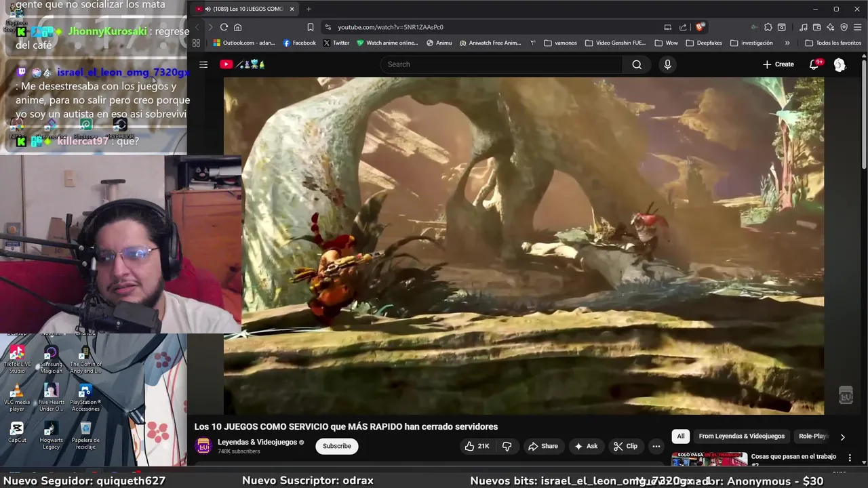
Task: Select the All filter chip
Action: [x=681, y=436]
